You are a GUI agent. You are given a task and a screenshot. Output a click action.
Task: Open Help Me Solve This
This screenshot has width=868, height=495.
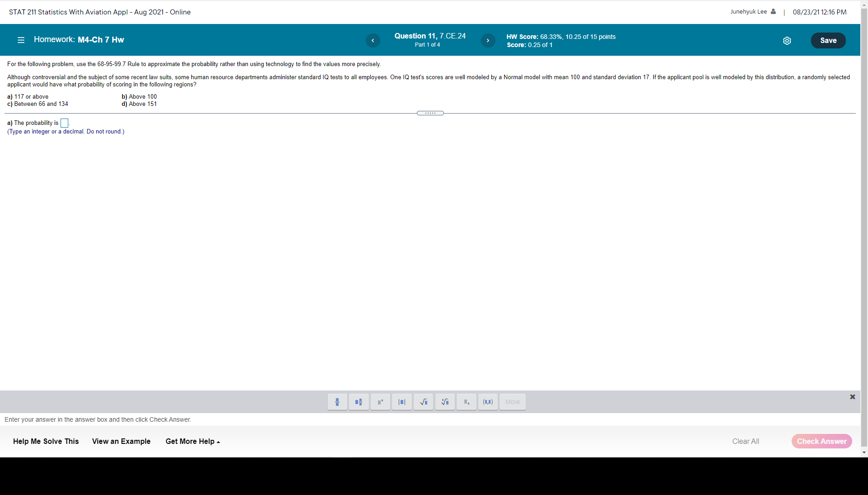point(45,441)
